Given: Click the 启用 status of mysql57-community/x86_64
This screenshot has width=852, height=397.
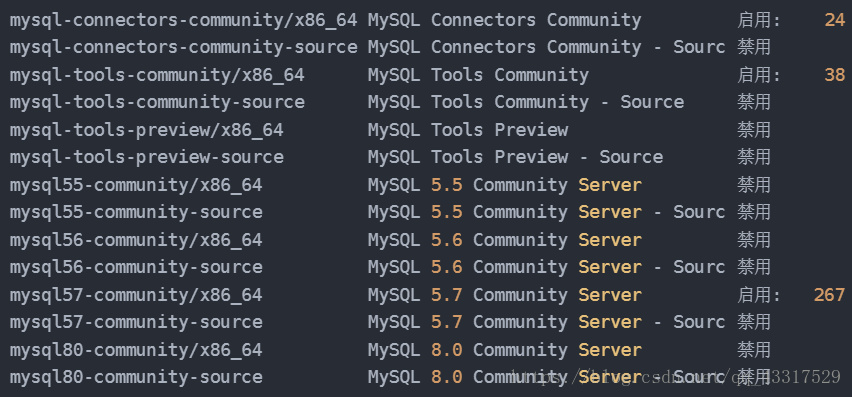Looking at the screenshot, I should pos(759,295).
